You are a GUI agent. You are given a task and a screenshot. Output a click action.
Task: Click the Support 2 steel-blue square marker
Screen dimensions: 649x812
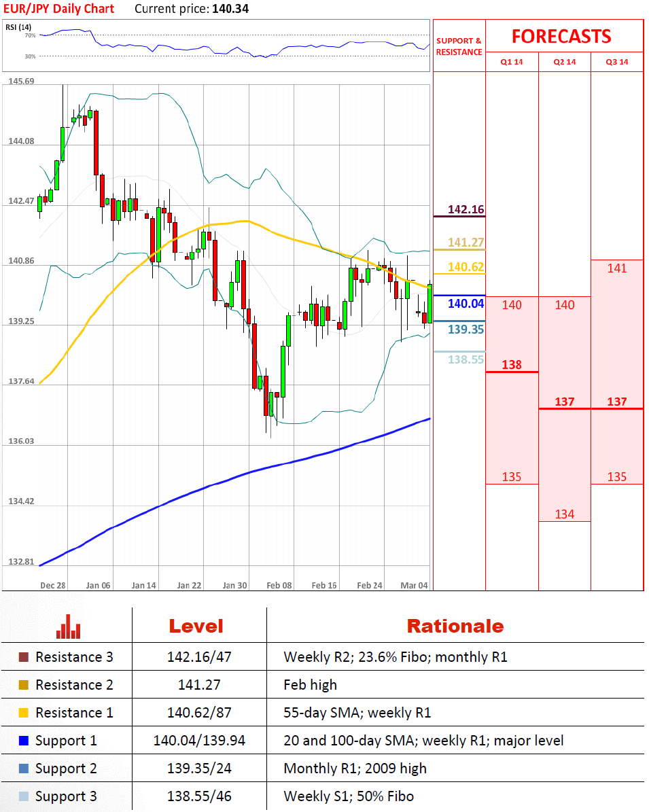click(x=24, y=769)
